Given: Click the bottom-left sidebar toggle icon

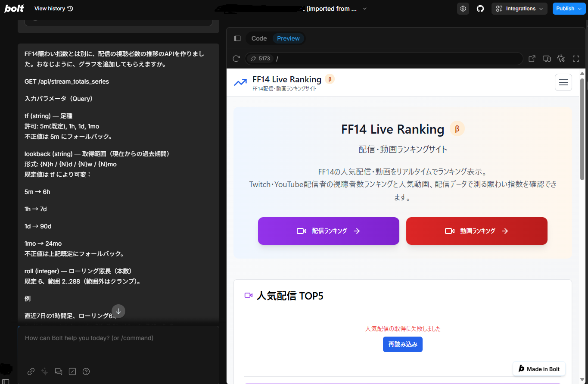Looking at the screenshot, I should (6, 381).
